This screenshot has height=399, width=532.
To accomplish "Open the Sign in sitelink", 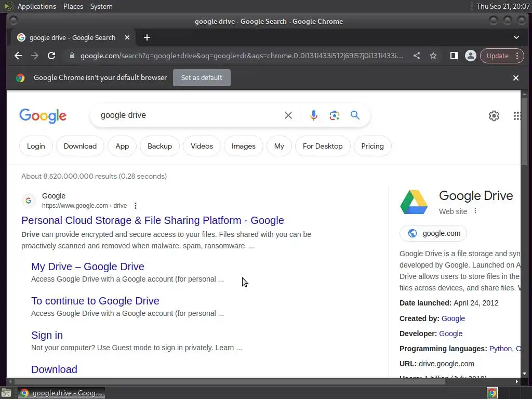I will coord(47,335).
